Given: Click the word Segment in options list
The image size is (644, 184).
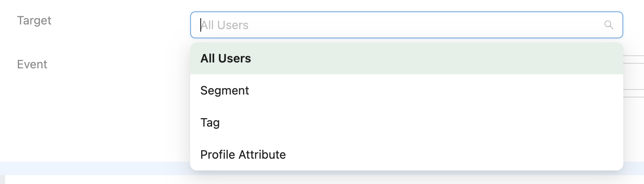Looking at the screenshot, I should click(x=225, y=90).
